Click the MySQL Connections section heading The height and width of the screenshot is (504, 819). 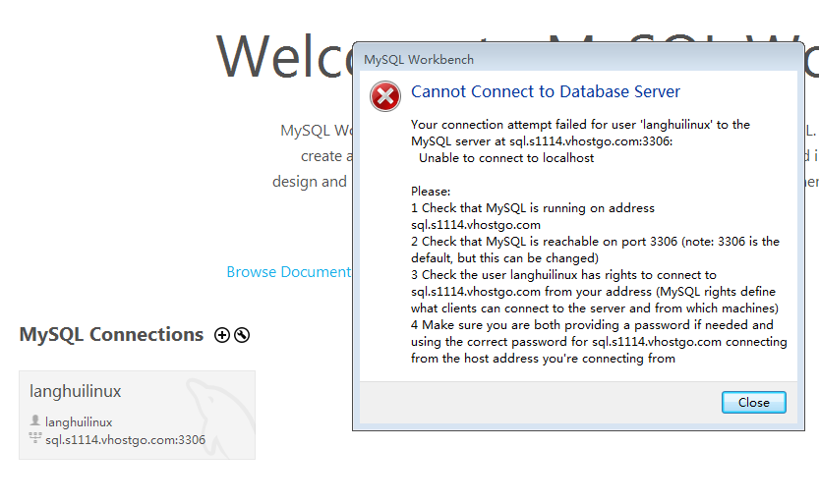coord(111,335)
